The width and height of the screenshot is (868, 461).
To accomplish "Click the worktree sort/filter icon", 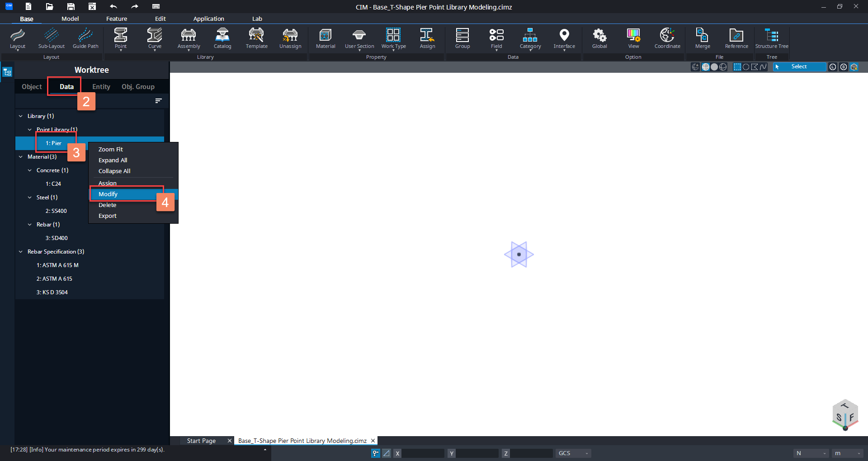I will (x=158, y=101).
